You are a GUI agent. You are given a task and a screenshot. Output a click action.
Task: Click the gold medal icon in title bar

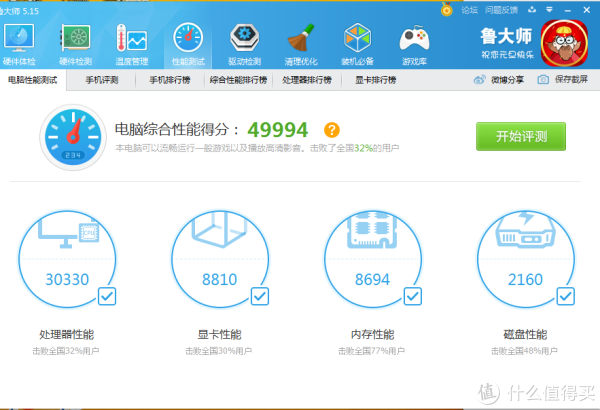[447, 10]
